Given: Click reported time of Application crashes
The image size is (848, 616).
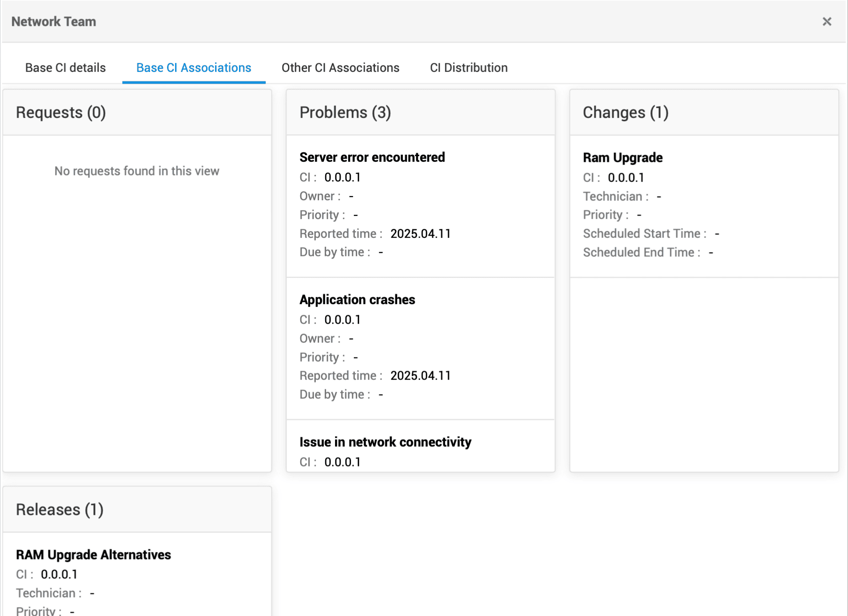Looking at the screenshot, I should [420, 376].
